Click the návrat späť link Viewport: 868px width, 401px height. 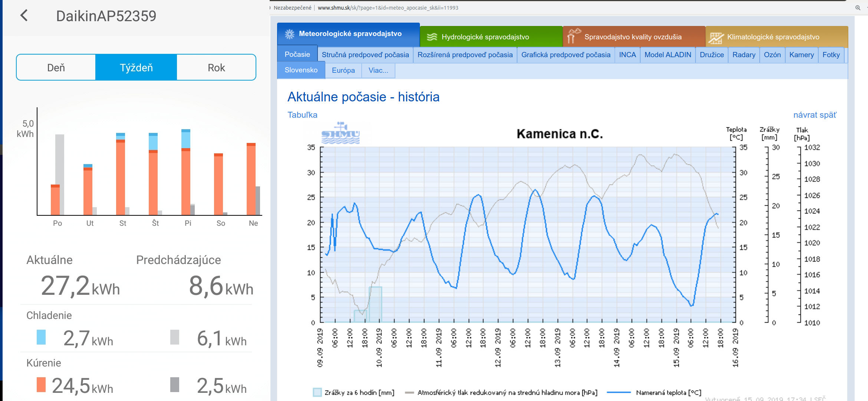tap(815, 115)
